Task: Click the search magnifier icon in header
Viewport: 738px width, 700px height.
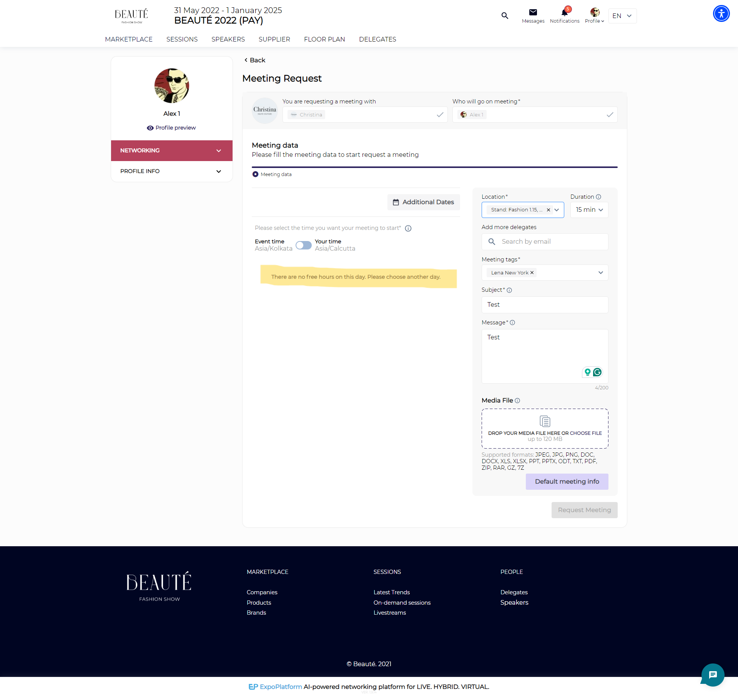Action: (x=505, y=16)
